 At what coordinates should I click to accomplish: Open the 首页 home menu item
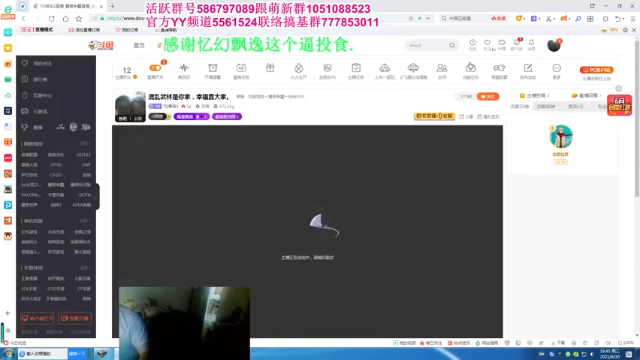coord(139,45)
